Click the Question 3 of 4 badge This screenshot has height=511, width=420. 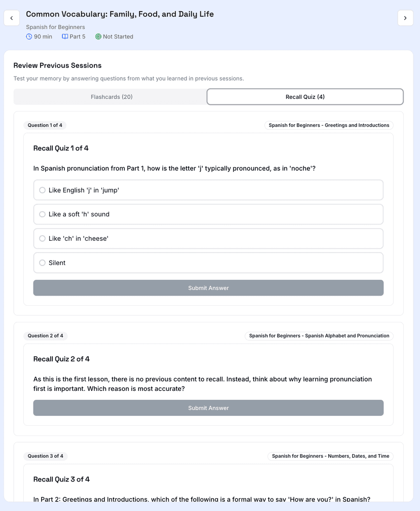(x=45, y=456)
